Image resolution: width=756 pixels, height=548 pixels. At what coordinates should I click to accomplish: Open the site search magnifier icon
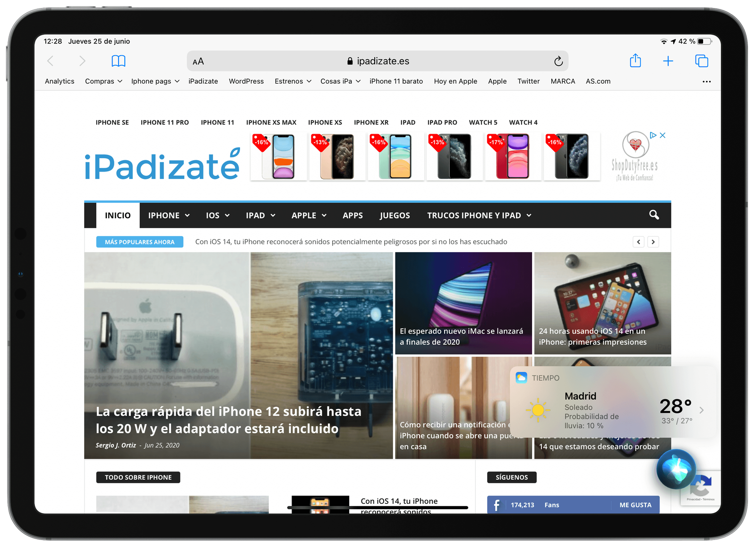tap(654, 215)
